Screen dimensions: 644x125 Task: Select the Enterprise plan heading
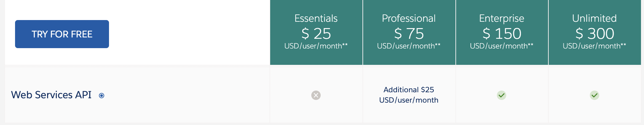[x=502, y=18]
